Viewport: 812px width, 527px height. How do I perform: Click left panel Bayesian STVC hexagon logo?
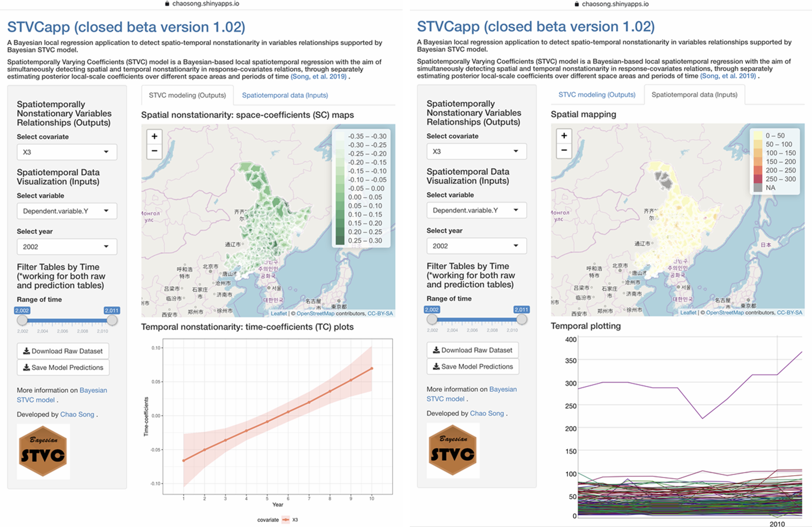tap(43, 451)
